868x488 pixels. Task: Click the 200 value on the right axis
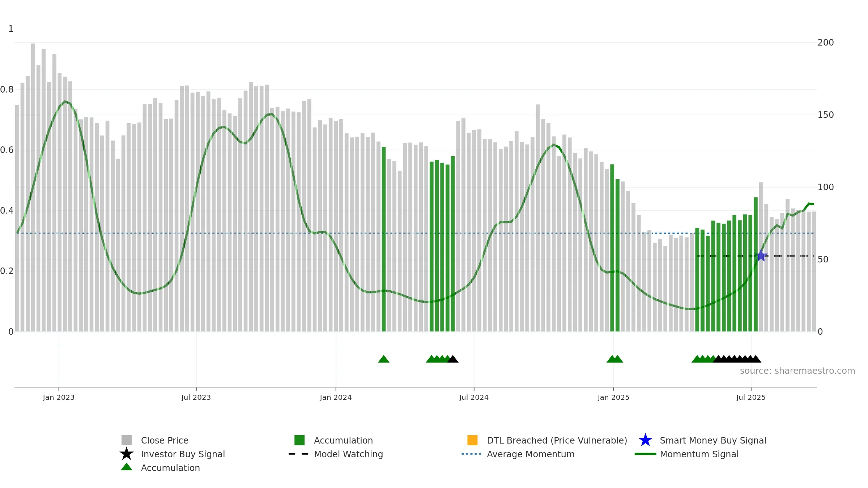[826, 43]
